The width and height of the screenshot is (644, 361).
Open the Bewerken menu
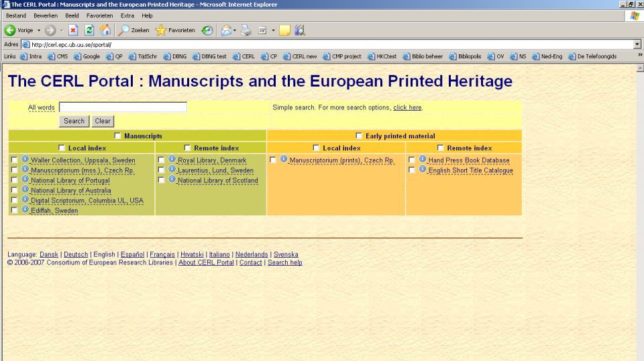(x=46, y=15)
